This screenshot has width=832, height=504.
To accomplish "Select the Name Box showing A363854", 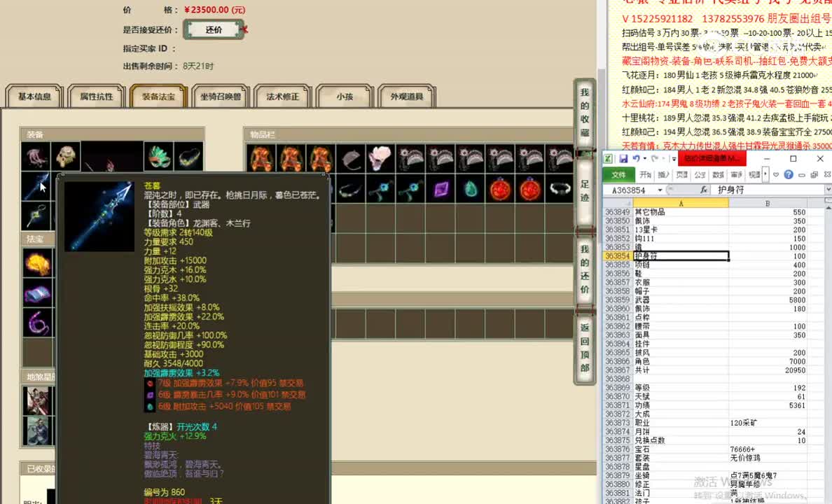I will 630,188.
